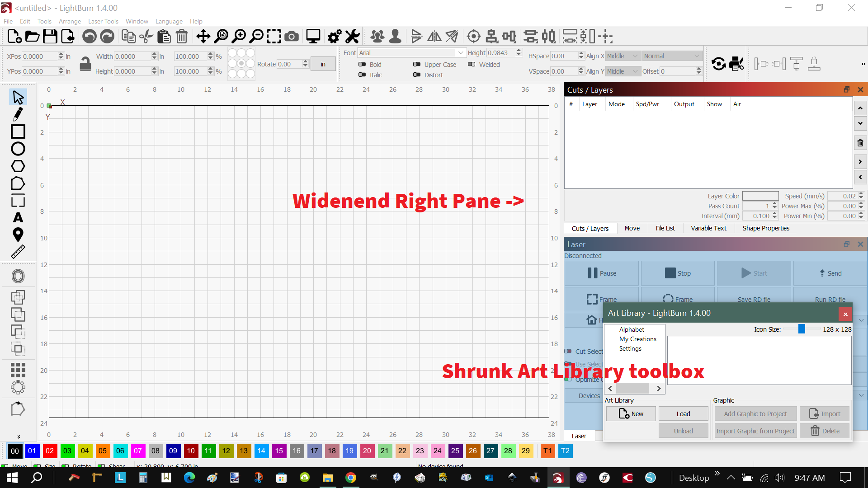
Task: Activate the Edit Nodes tool
Action: tap(18, 183)
